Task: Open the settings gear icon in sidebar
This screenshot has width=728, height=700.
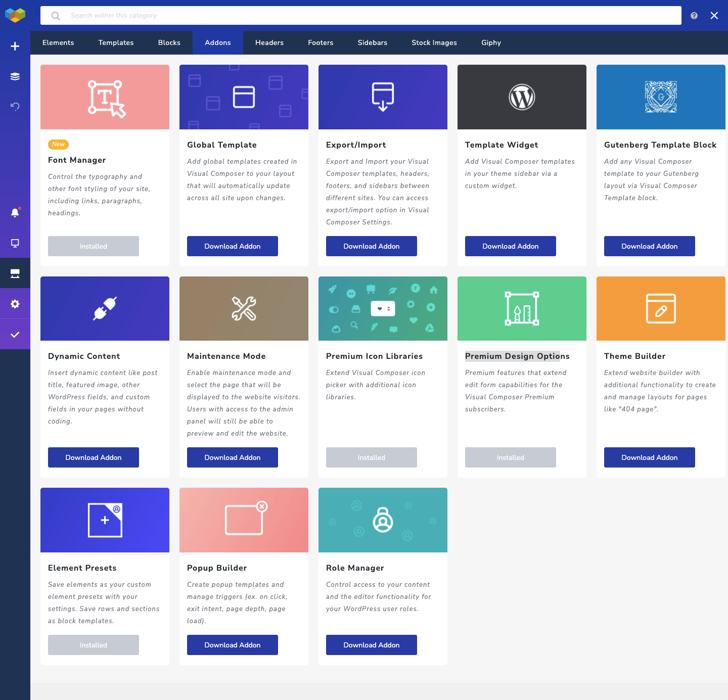Action: 15,304
